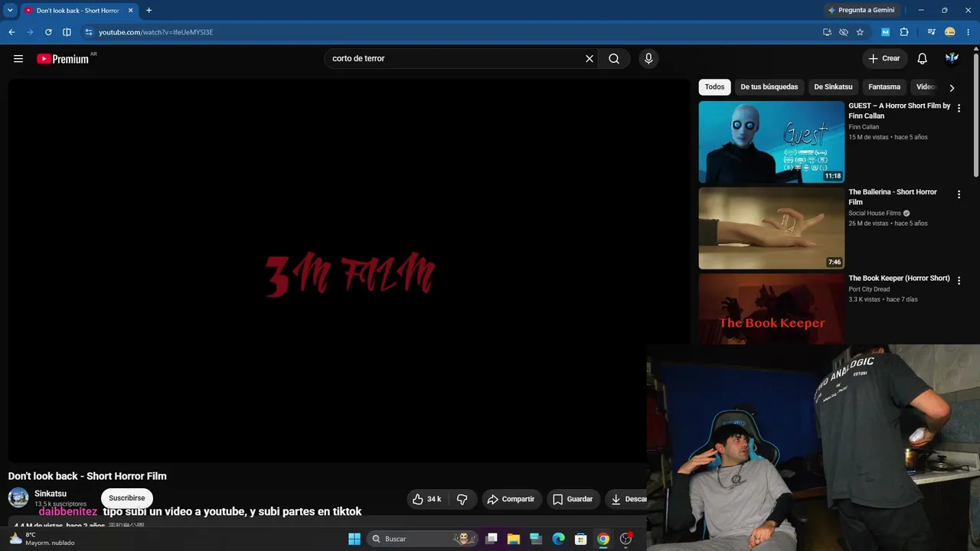Focus the Chrome address bar URL

click(156, 32)
